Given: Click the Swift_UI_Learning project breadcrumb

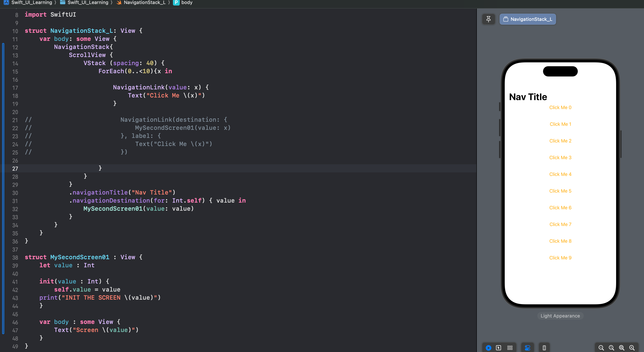Looking at the screenshot, I should click(28, 3).
